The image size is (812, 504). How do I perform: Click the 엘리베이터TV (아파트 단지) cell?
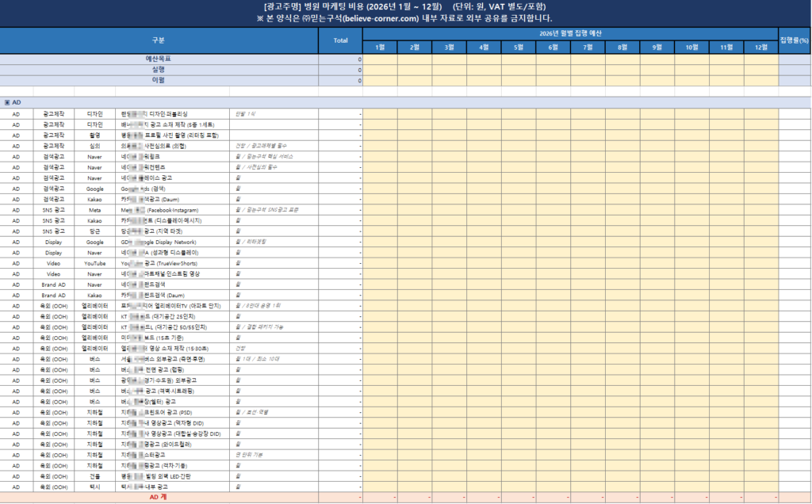pos(172,306)
